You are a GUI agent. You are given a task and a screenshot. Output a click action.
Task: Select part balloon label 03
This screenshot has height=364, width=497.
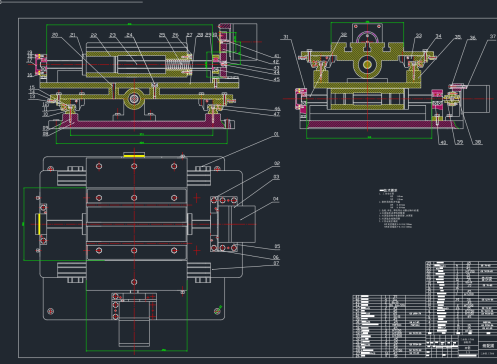[276, 177]
